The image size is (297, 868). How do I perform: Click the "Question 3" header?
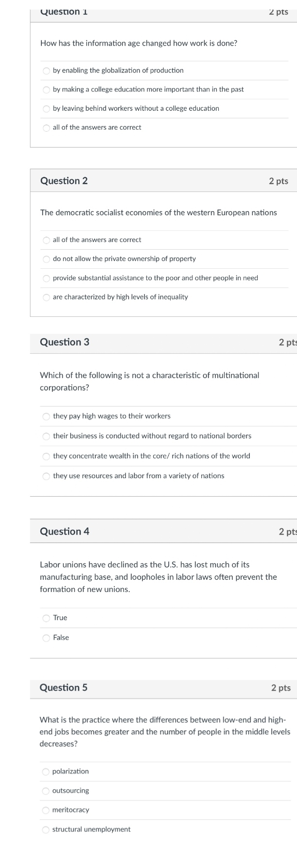click(64, 342)
